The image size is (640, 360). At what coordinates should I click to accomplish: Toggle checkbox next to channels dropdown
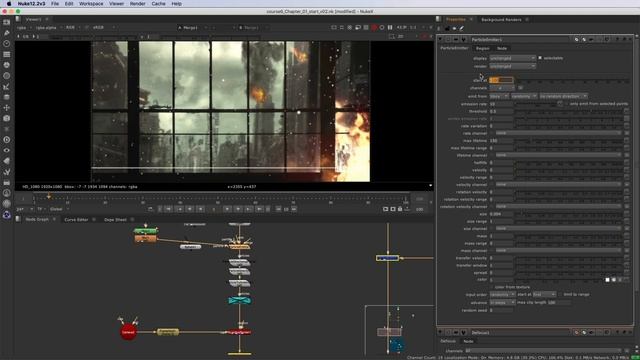pos(520,88)
